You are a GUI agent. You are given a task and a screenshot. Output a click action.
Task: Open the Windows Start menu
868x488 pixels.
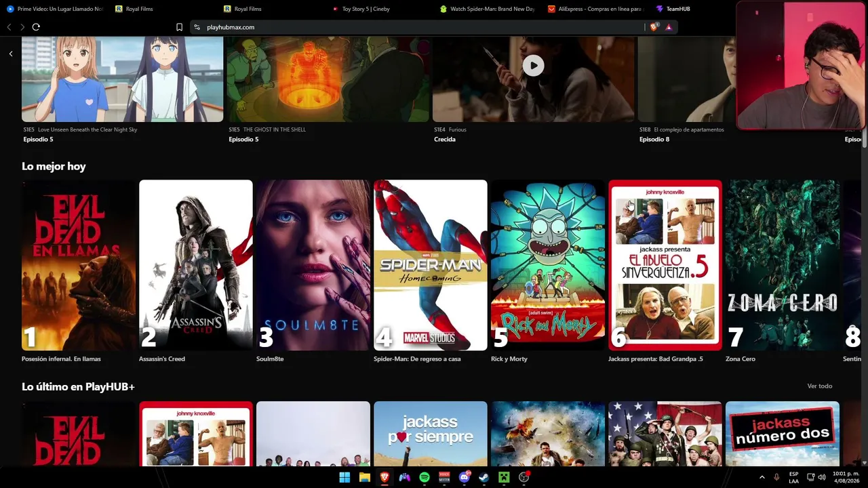[x=344, y=477]
